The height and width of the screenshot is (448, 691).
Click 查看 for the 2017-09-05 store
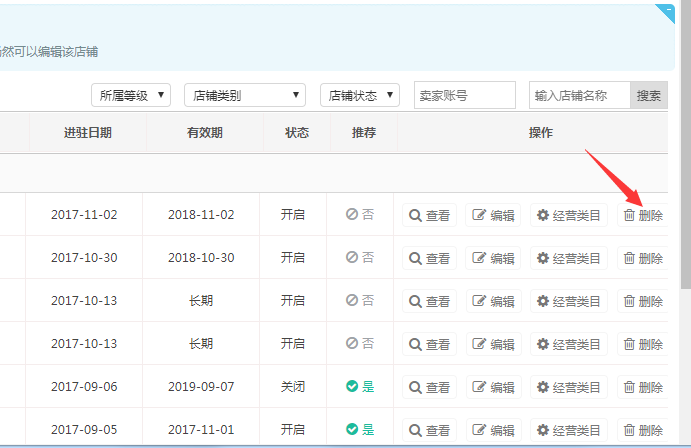[x=429, y=430]
